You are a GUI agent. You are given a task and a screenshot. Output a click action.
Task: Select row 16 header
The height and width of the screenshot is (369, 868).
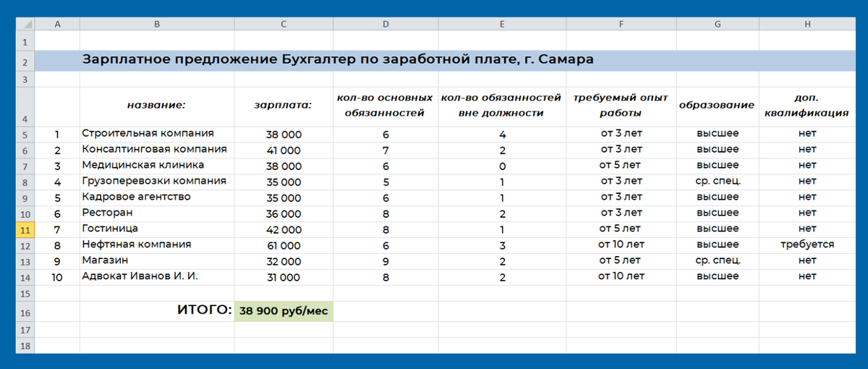click(x=24, y=312)
